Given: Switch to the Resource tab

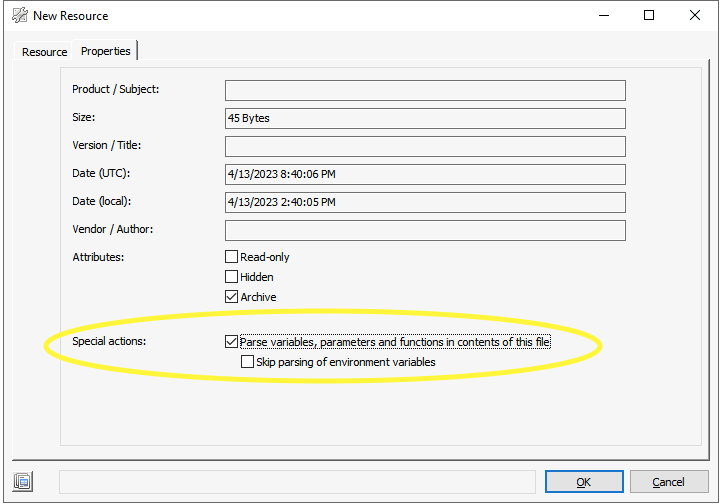Looking at the screenshot, I should [x=44, y=52].
